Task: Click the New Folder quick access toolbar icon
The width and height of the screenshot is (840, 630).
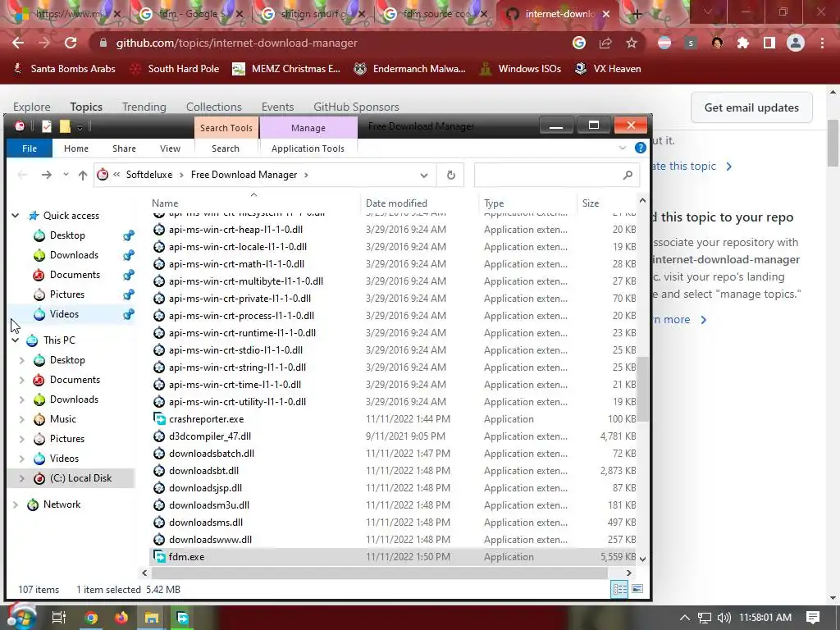Action: coord(65,126)
